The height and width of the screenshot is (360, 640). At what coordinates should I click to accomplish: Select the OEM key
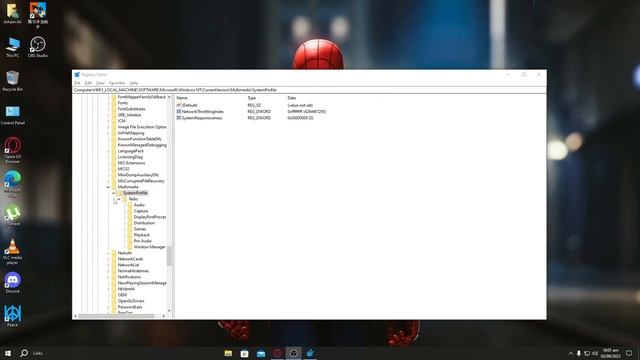coord(122,295)
